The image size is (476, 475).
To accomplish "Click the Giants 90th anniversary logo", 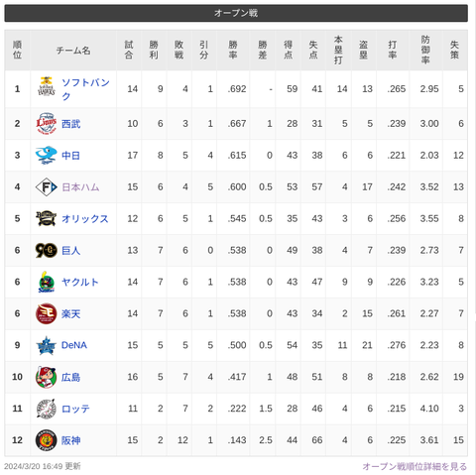I will point(46,250).
